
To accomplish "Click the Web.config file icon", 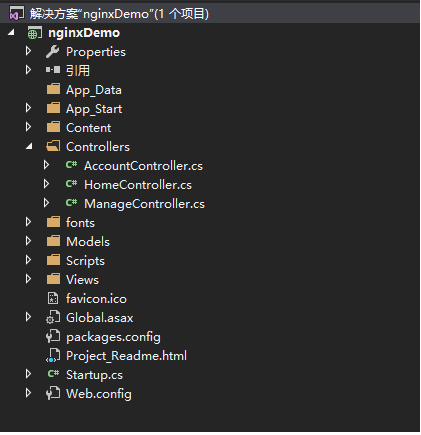I will coord(53,393).
